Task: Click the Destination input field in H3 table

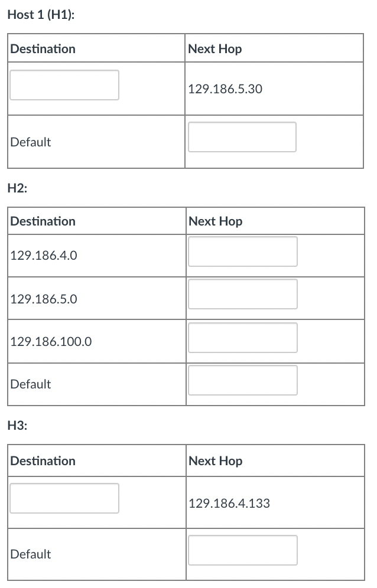Action: coord(64,498)
